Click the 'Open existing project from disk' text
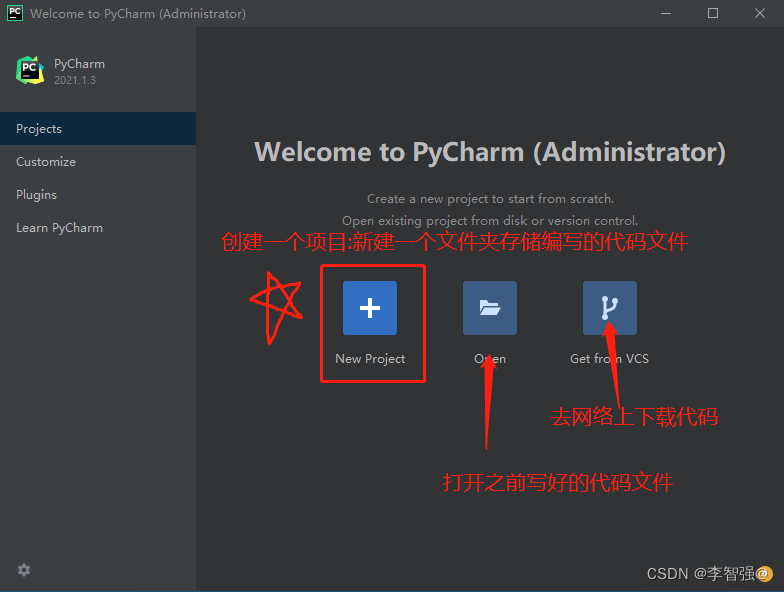This screenshot has width=784, height=592. point(490,220)
